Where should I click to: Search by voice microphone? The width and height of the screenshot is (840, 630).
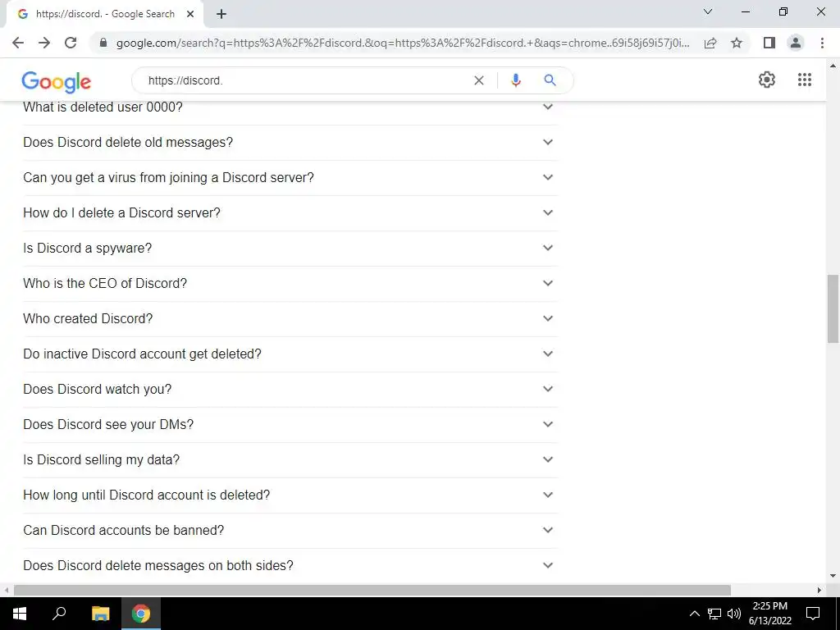coord(516,80)
